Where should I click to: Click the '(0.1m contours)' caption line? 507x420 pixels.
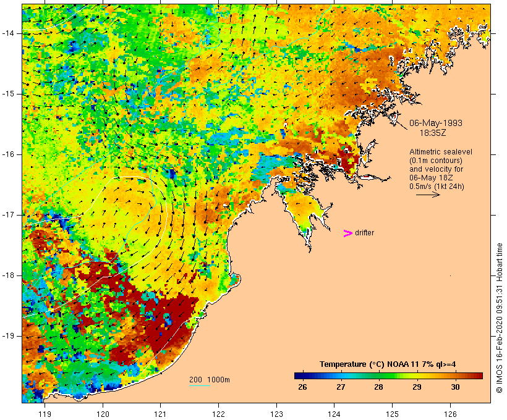(435, 160)
